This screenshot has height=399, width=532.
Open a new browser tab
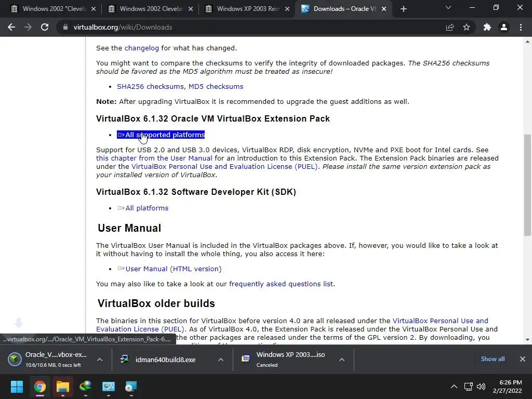point(403,9)
